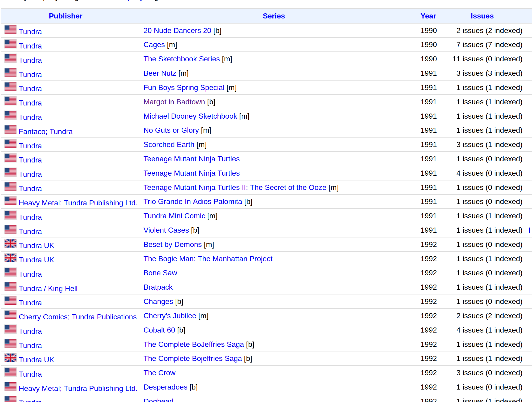Click the US flag in The Crow row
The width and height of the screenshot is (532, 402).
pos(10,372)
